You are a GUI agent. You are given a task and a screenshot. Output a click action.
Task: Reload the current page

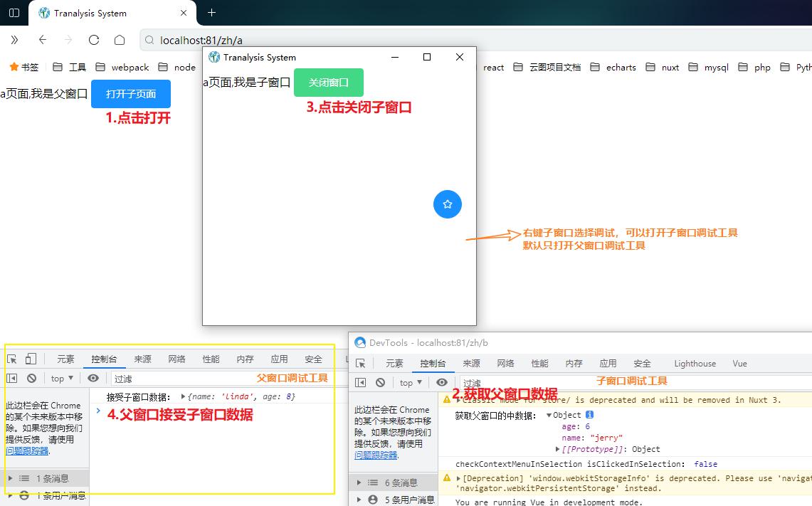(x=94, y=40)
